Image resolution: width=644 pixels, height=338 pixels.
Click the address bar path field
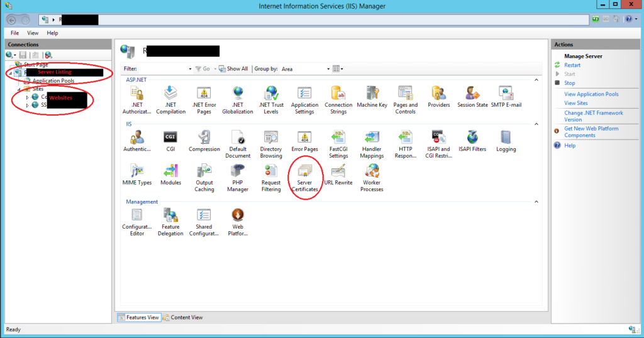click(314, 19)
